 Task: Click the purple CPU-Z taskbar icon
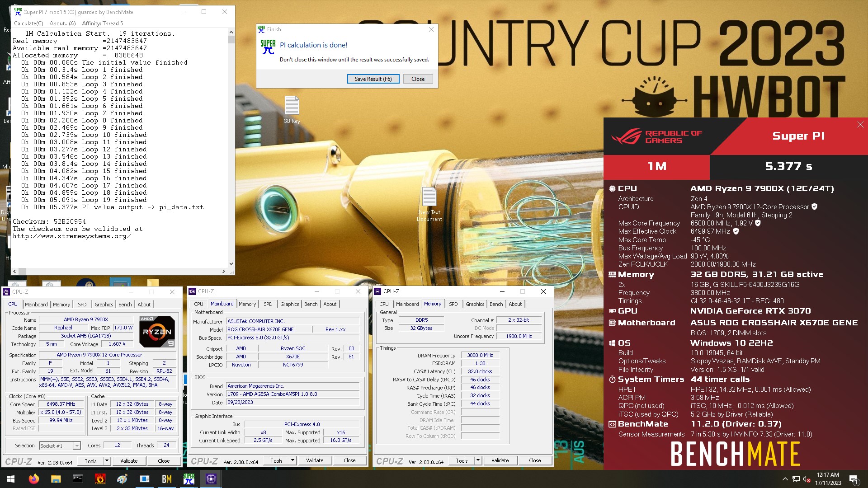(x=211, y=479)
